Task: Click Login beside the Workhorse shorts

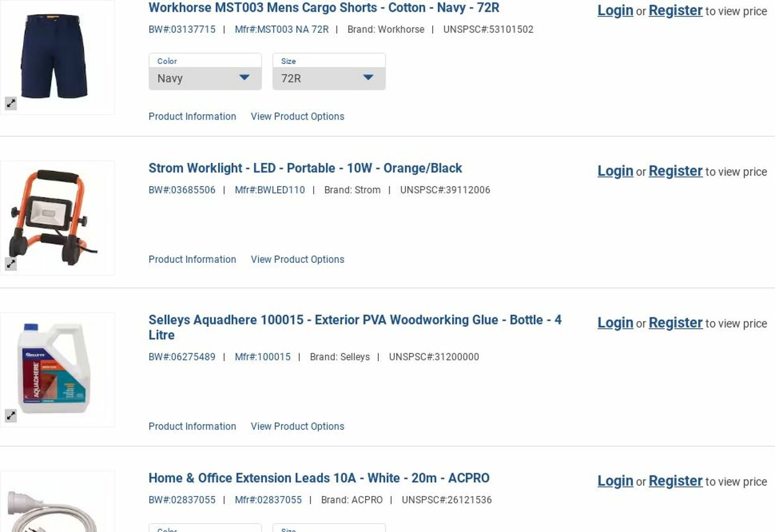Action: click(x=615, y=11)
